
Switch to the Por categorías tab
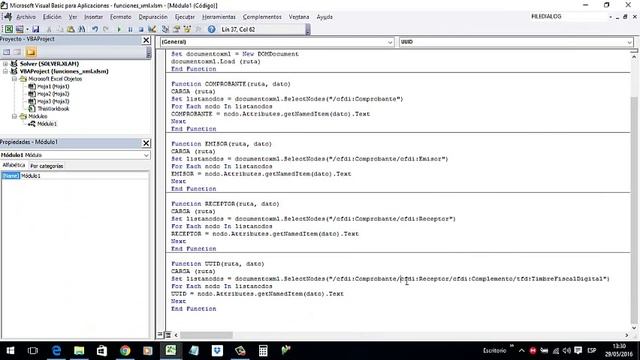tap(47, 166)
